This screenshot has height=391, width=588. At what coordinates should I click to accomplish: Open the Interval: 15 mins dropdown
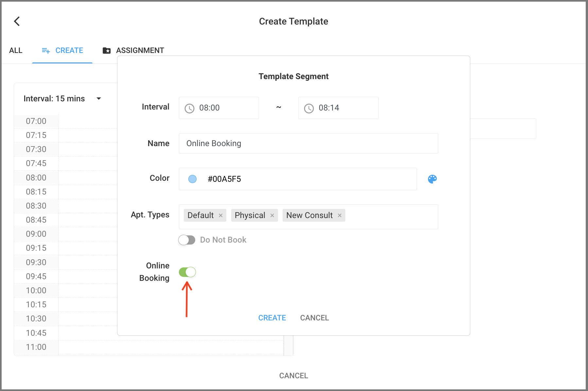click(x=62, y=98)
